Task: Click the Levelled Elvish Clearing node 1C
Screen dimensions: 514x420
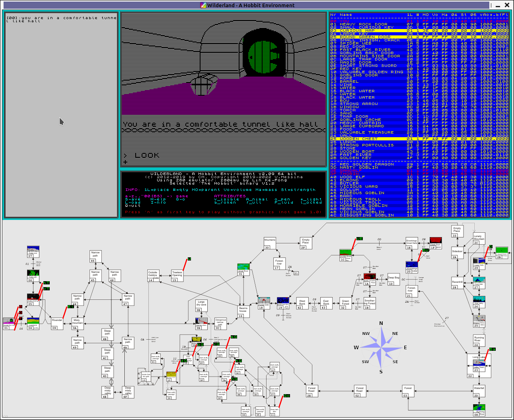Action: click(346, 255)
